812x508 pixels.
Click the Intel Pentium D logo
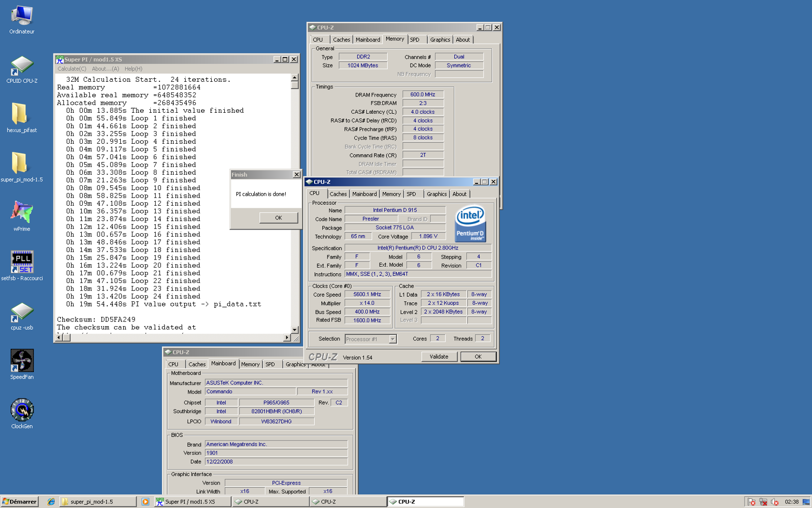470,223
